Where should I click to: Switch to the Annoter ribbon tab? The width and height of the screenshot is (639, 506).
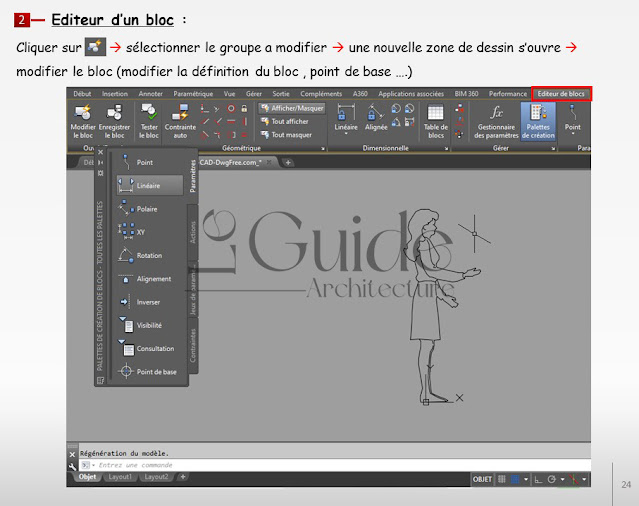150,94
